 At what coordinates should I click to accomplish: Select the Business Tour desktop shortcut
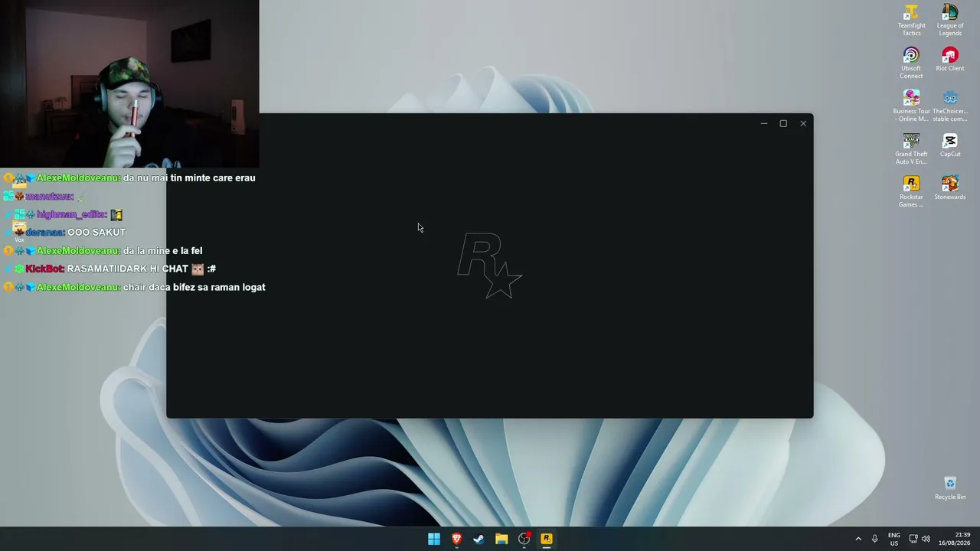tap(911, 106)
